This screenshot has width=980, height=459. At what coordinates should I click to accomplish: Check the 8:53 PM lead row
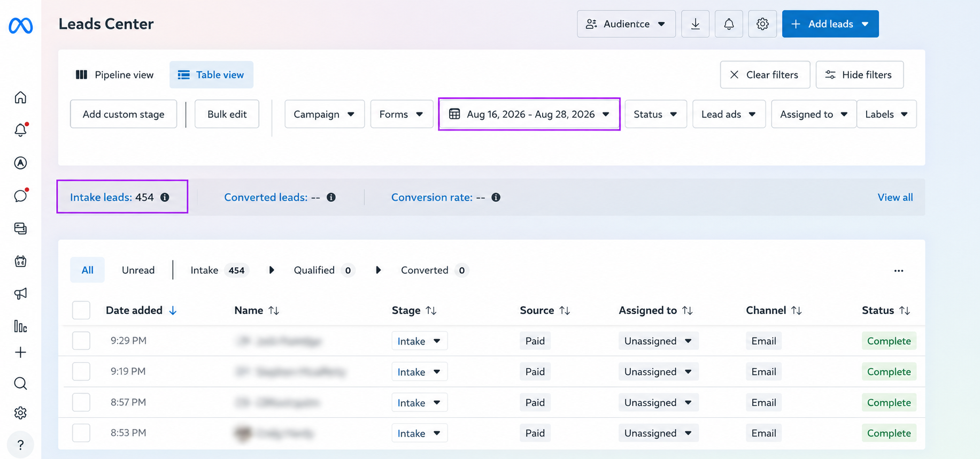pos(81,433)
